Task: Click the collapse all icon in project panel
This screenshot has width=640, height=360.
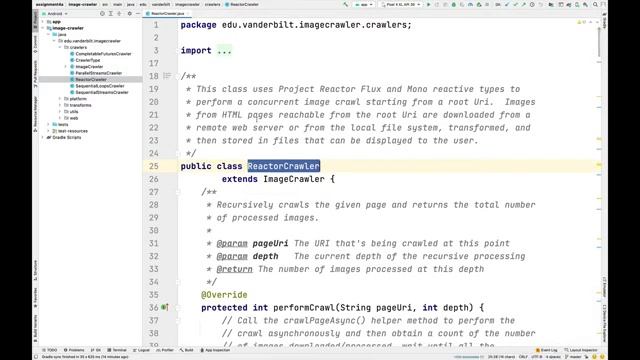Action: (x=119, y=13)
